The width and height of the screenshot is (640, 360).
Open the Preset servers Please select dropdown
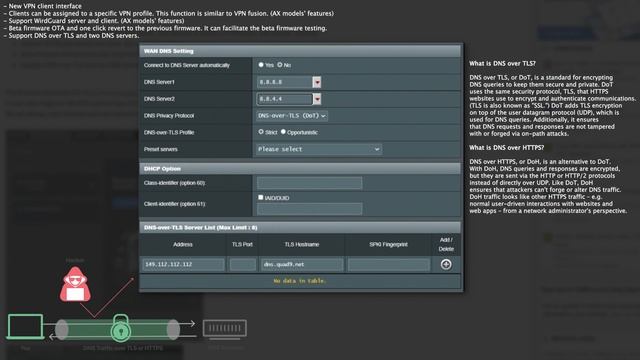pyautogui.click(x=319, y=149)
